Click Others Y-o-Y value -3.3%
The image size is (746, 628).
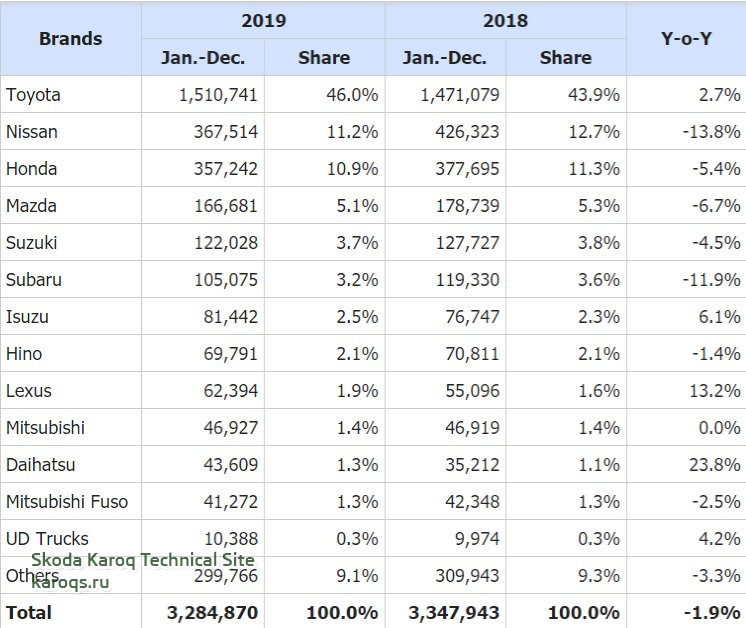coord(716,576)
